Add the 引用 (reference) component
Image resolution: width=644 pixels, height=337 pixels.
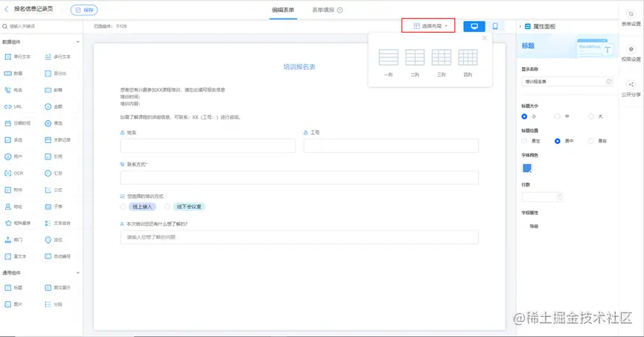pos(54,157)
